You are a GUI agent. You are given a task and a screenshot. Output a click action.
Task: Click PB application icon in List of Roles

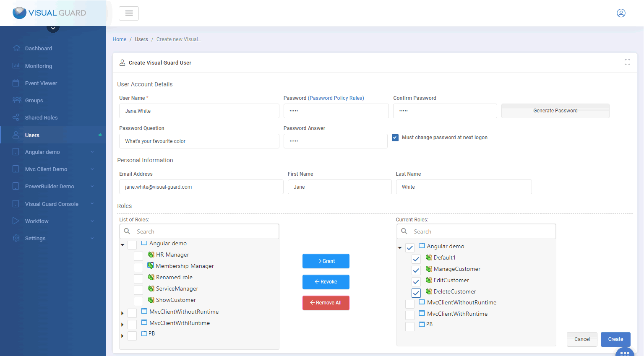[x=144, y=333]
